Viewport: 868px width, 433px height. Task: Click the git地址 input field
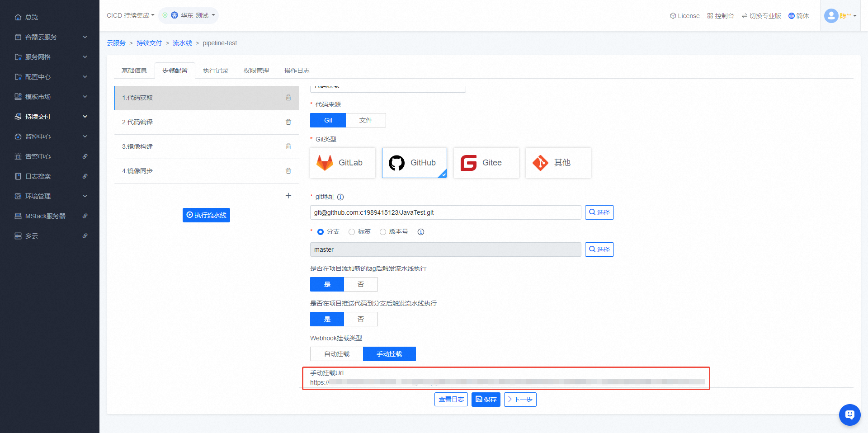click(x=445, y=212)
